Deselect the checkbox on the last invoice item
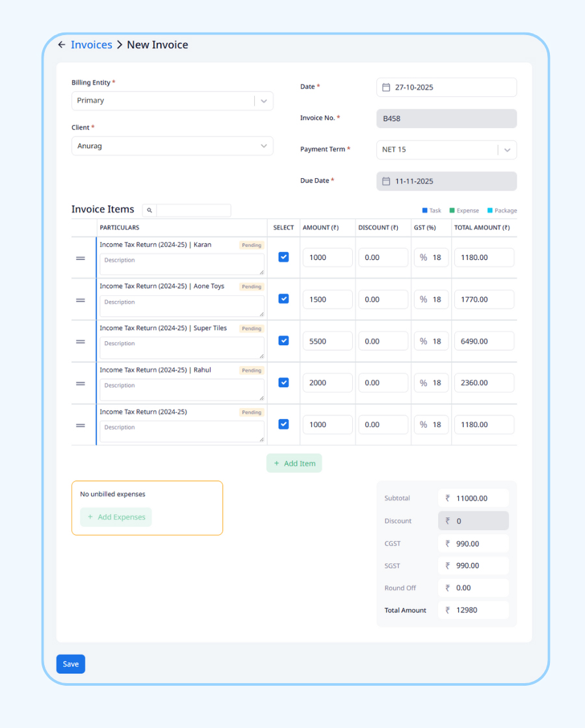 tap(283, 424)
